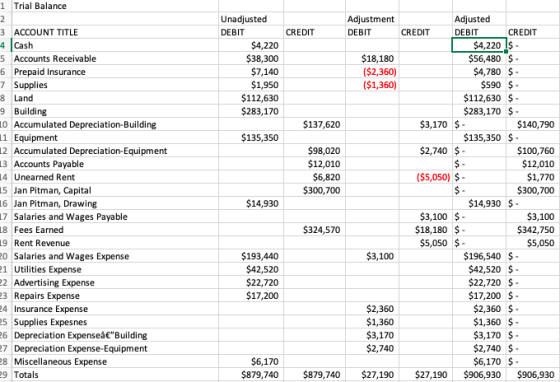The height and width of the screenshot is (382, 560).
Task: Select the 'Rent Revenue' cell
Action: click(115, 243)
